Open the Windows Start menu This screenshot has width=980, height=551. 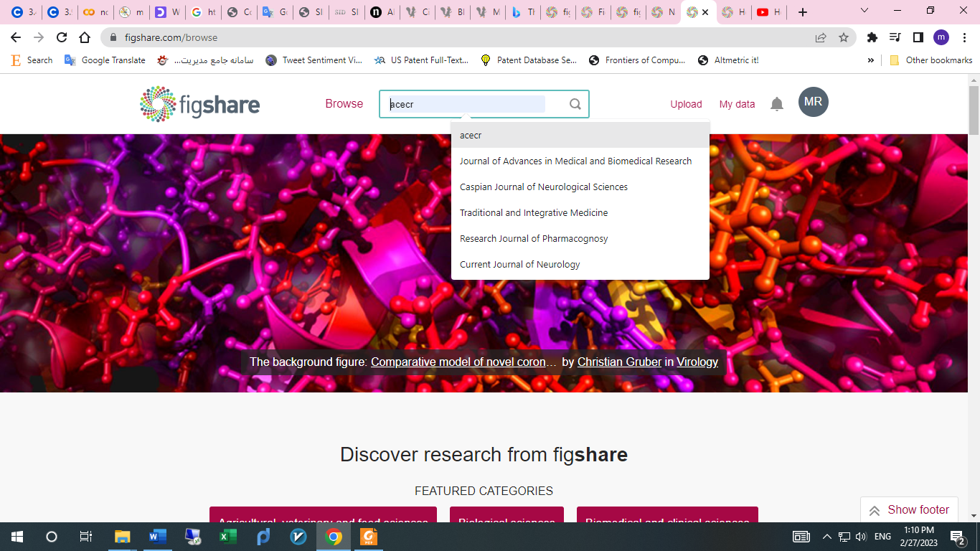tap(17, 537)
